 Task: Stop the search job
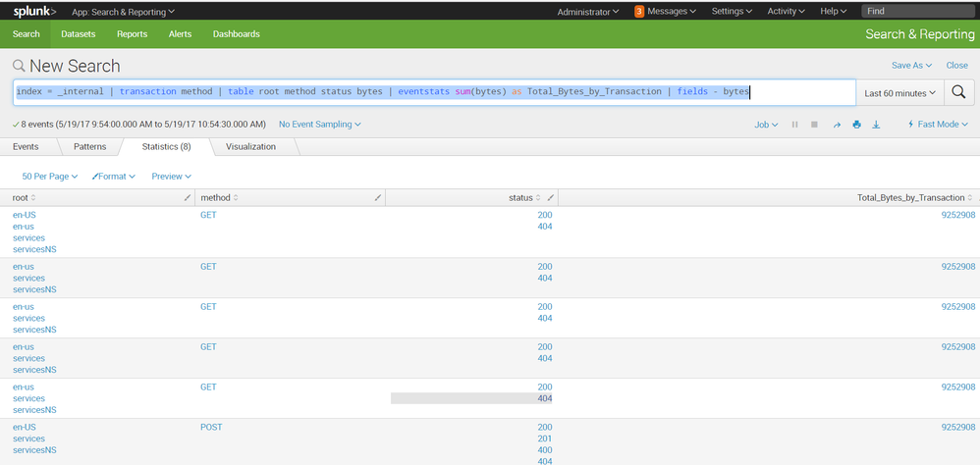coord(814,125)
